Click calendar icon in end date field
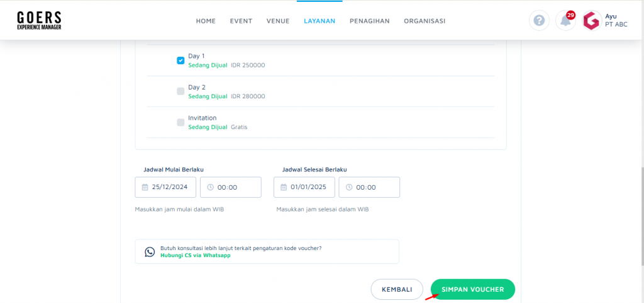This screenshot has width=644, height=303. click(x=284, y=187)
